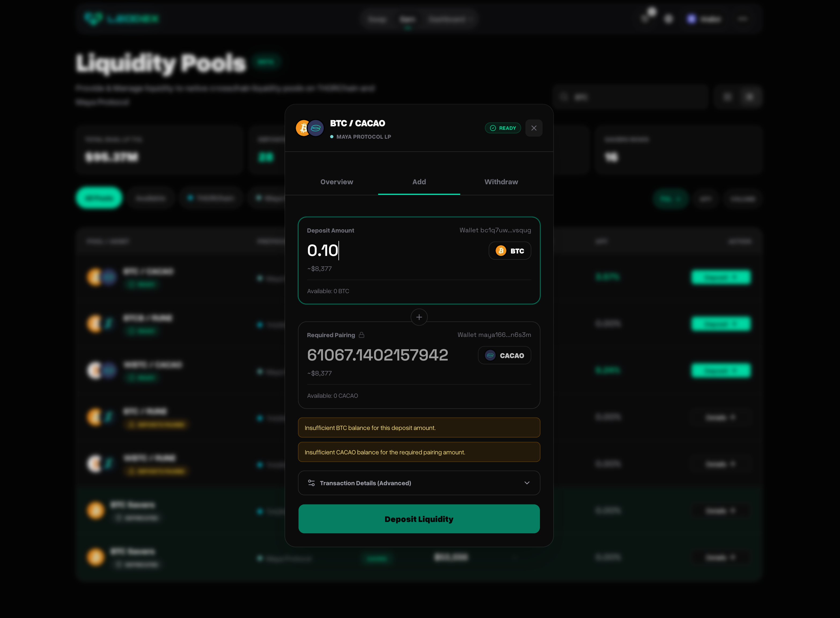Click the required CACAO amount 61067.1402157942

pyautogui.click(x=378, y=355)
